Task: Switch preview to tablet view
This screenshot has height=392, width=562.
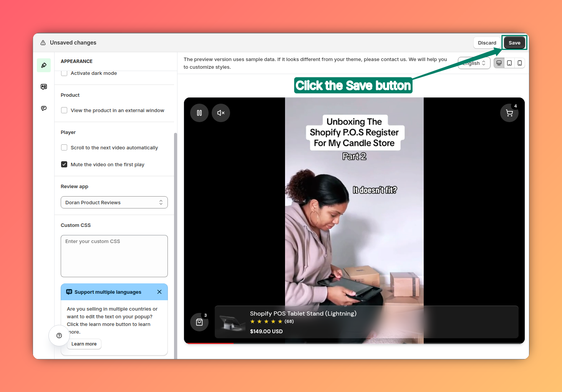Action: coord(509,63)
